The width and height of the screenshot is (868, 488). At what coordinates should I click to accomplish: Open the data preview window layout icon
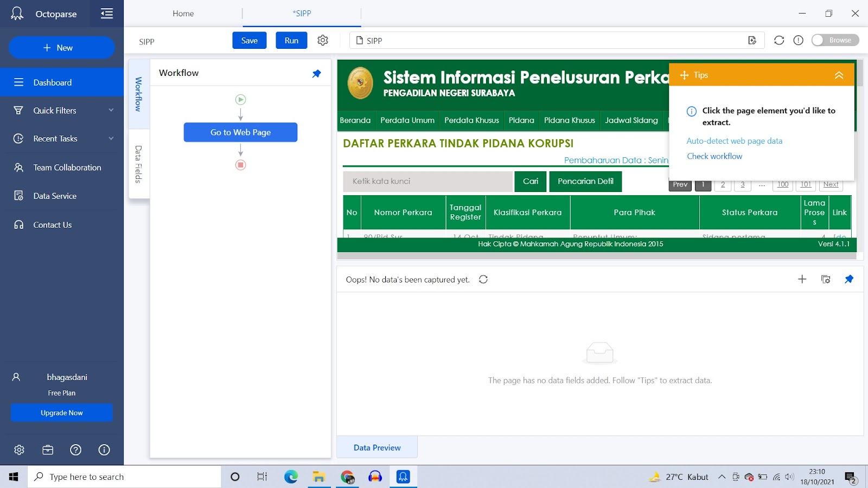tap(826, 279)
